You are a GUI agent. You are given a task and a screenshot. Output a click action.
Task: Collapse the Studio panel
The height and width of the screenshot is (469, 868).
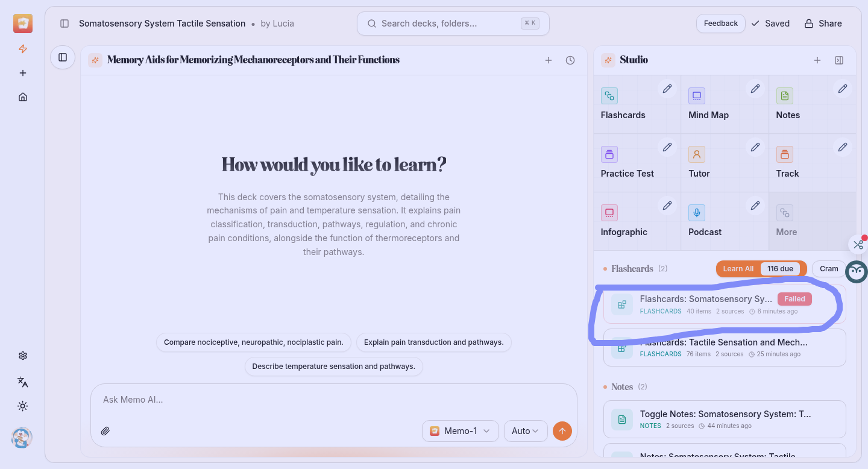point(838,60)
